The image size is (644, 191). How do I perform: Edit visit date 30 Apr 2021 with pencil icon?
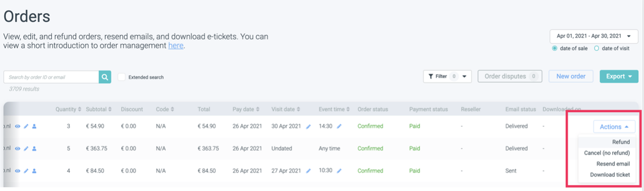(309, 126)
